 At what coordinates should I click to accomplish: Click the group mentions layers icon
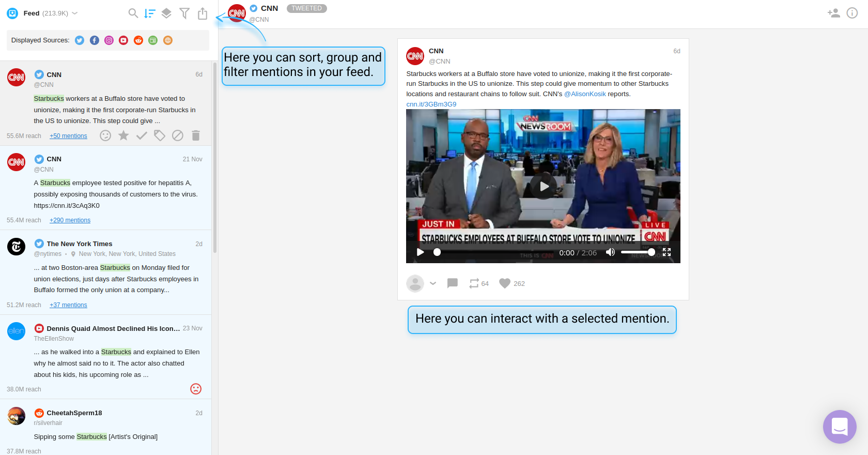[x=166, y=13]
